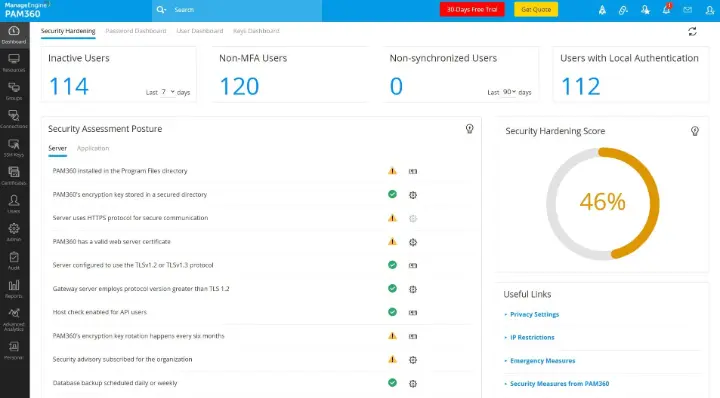
Task: Select the Server sub-tab
Action: pyautogui.click(x=57, y=148)
